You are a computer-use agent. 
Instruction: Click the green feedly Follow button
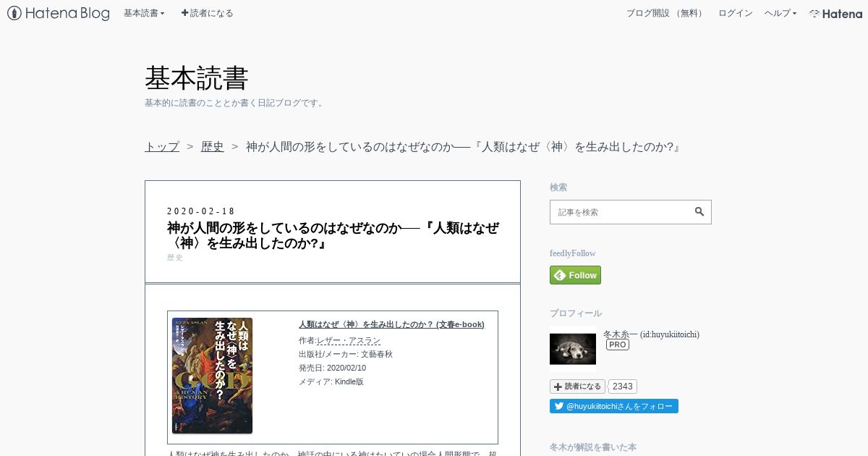point(575,275)
